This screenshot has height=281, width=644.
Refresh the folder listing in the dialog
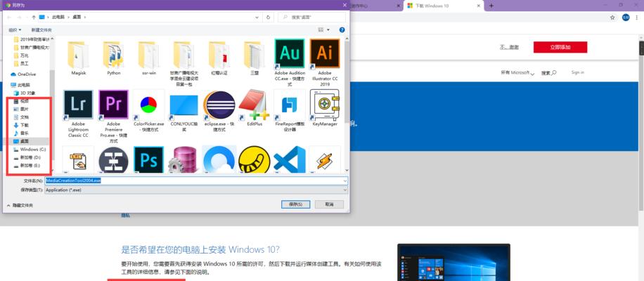tap(268, 18)
